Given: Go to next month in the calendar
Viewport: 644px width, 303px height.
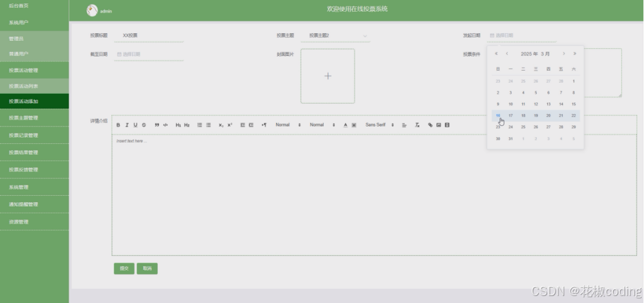Looking at the screenshot, I should [564, 54].
